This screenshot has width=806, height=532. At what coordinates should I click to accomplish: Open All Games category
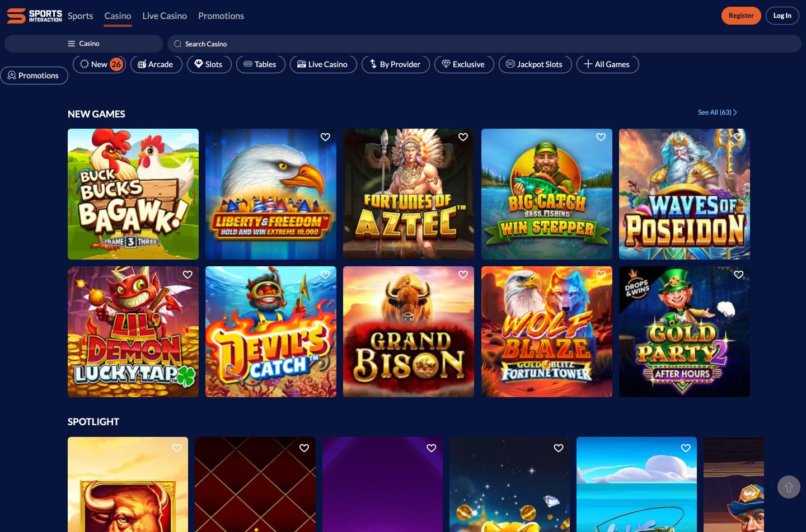coord(608,64)
